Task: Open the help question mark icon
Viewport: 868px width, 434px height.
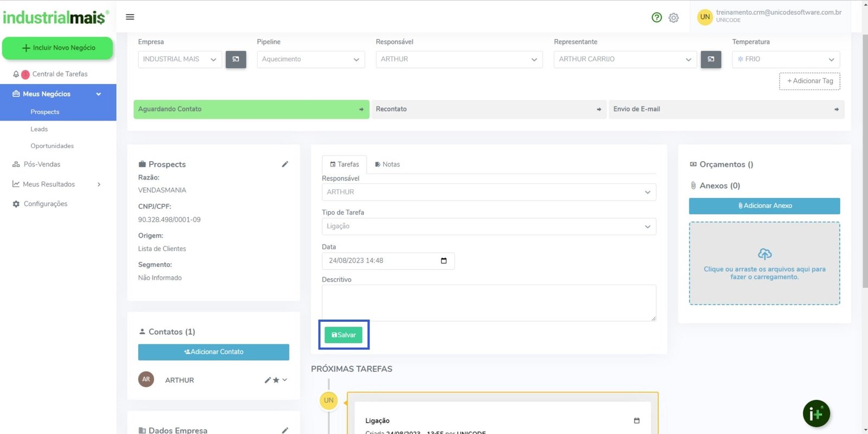Action: coord(656,17)
